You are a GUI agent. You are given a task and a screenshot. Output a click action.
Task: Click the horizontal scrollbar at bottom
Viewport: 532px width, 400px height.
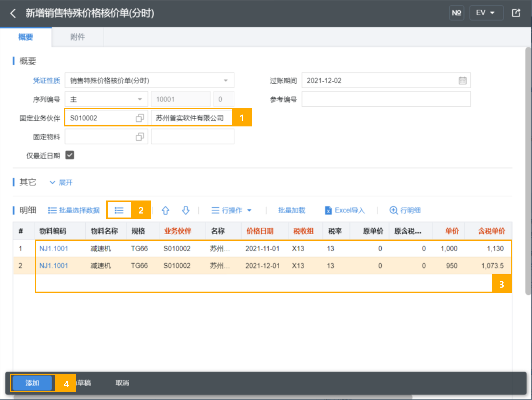click(213, 397)
